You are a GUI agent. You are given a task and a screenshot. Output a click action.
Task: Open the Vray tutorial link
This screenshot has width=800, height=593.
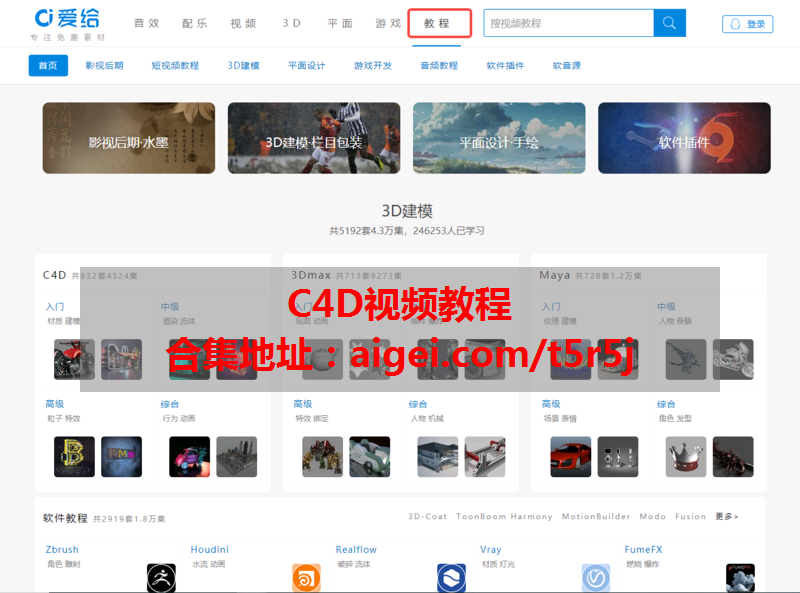tap(491, 550)
